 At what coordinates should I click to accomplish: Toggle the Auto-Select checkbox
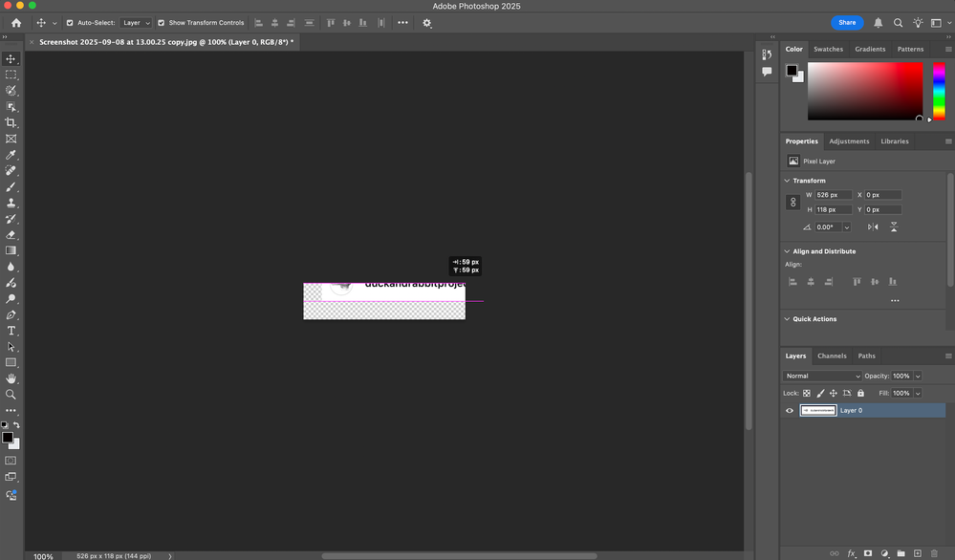pos(70,23)
